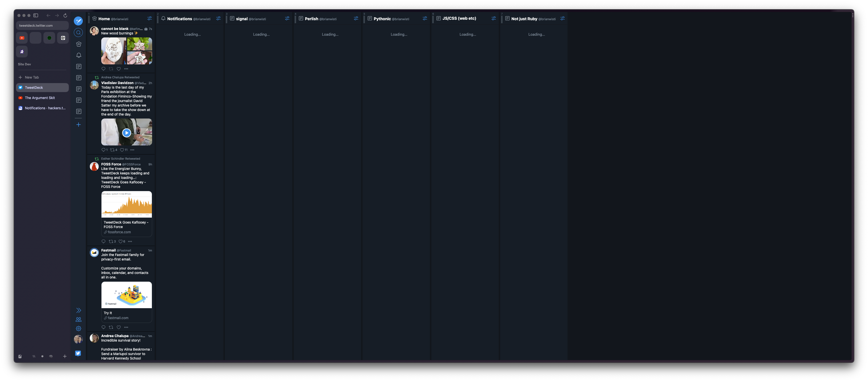Open TweetDeck settings gear icon
This screenshot has height=381, width=868.
pos(79,328)
